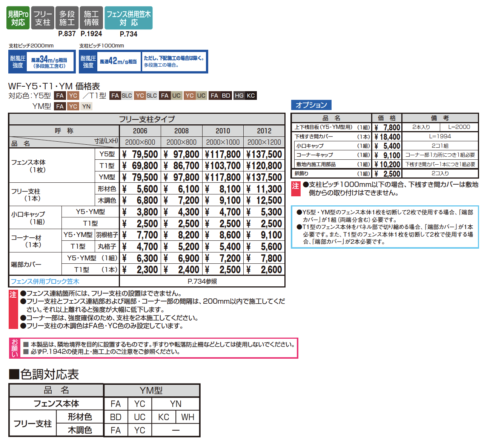Click the T1型 fence price ¥69,800
The height and width of the screenshot is (448, 493).
click(140, 166)
